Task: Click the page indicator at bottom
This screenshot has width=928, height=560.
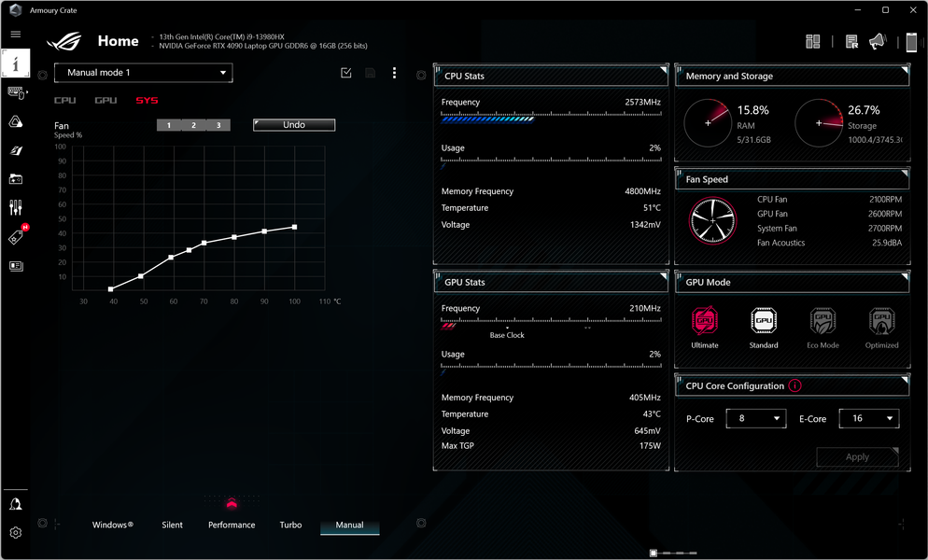Action: 673,553
